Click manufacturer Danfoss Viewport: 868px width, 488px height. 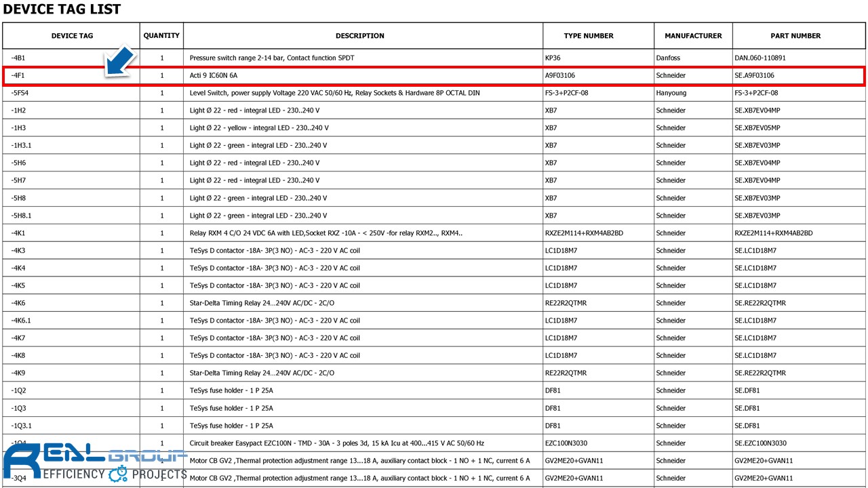tap(668, 58)
